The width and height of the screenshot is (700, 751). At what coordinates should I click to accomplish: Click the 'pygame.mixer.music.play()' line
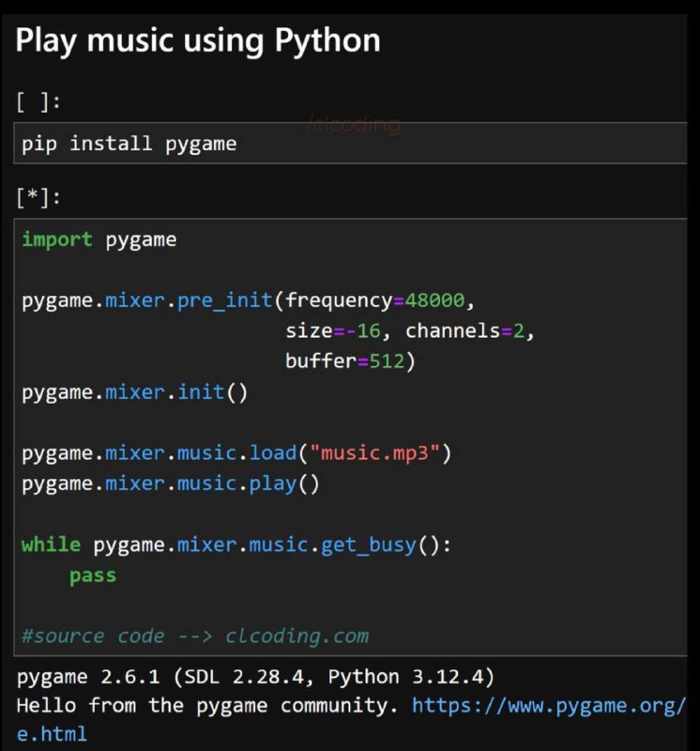171,483
